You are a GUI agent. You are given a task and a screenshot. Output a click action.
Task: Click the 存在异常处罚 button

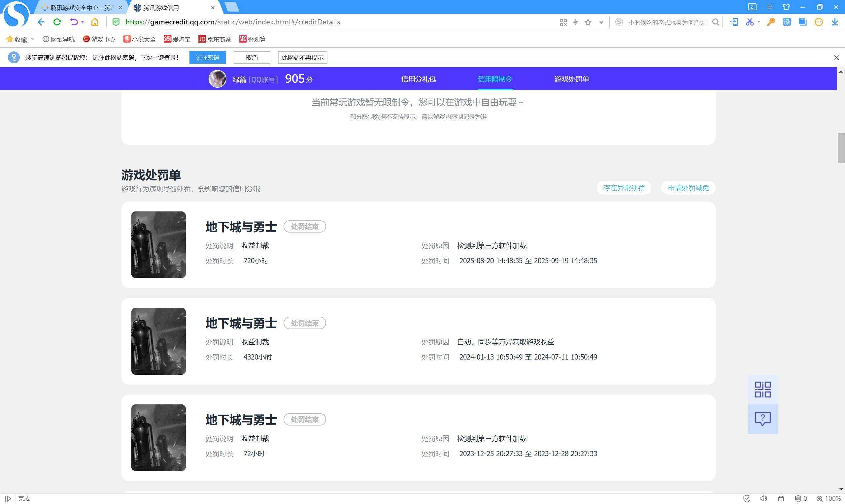[624, 188]
